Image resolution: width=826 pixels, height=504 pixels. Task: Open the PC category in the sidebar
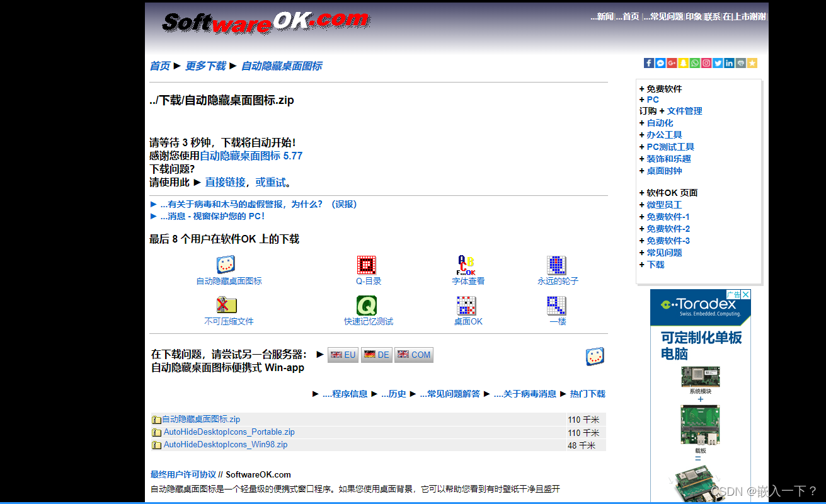tap(653, 100)
